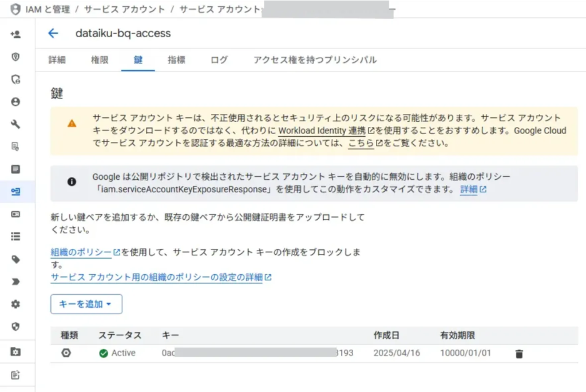This screenshot has height=392, width=586.
Task: Switch to the 詳細 tab
Action: [57, 60]
